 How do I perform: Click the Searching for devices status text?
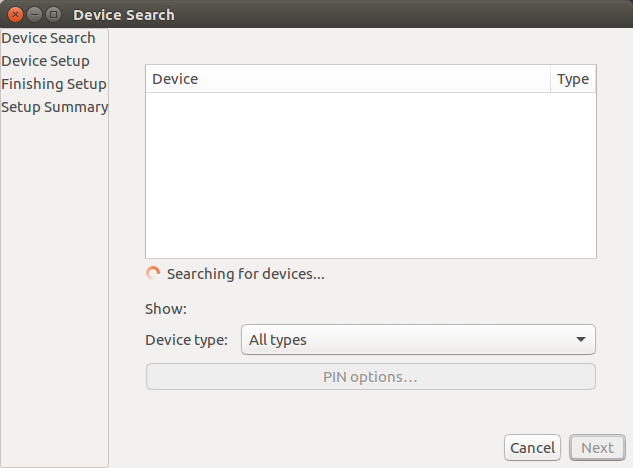point(246,274)
